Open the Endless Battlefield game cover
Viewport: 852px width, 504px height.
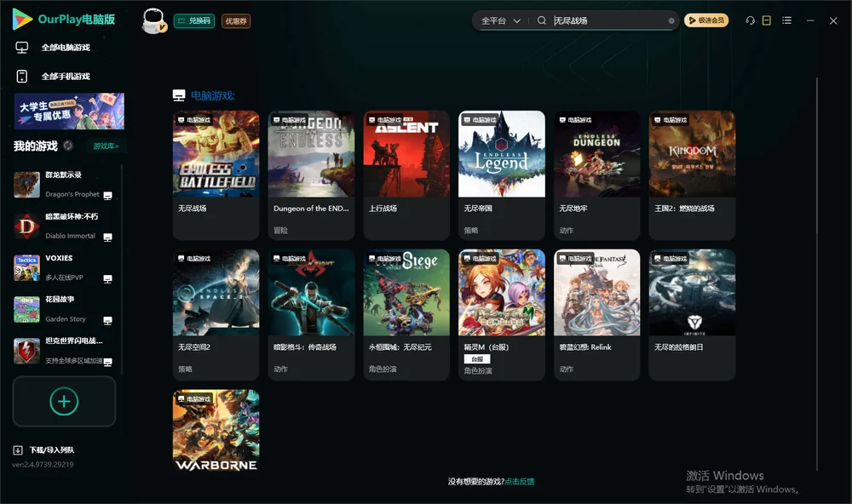click(216, 154)
